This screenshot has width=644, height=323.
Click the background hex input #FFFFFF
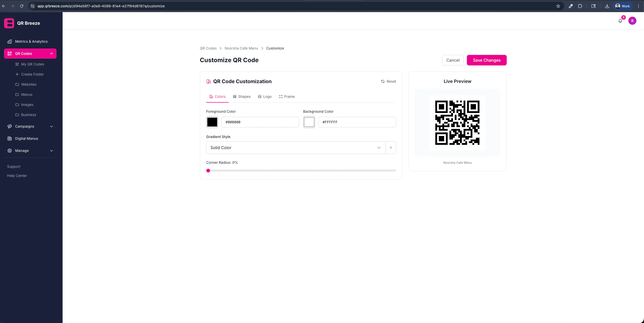[357, 122]
